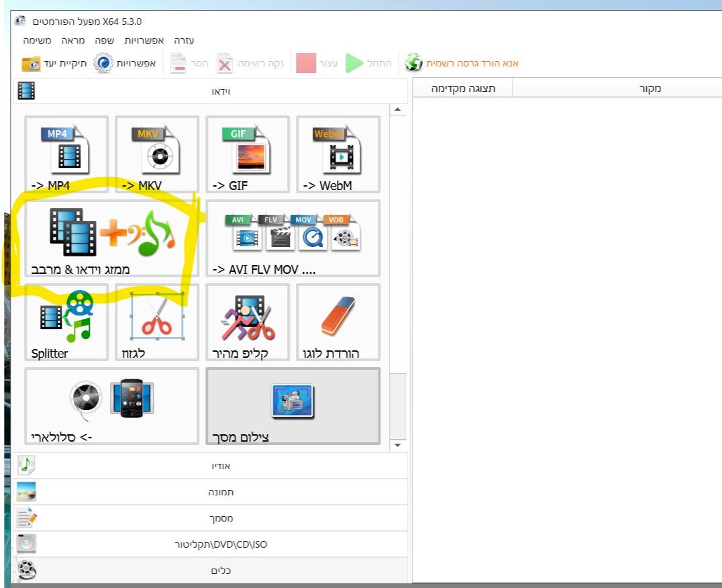Click the disc icon of DVD category
This screenshot has width=722, height=588.
[26, 544]
